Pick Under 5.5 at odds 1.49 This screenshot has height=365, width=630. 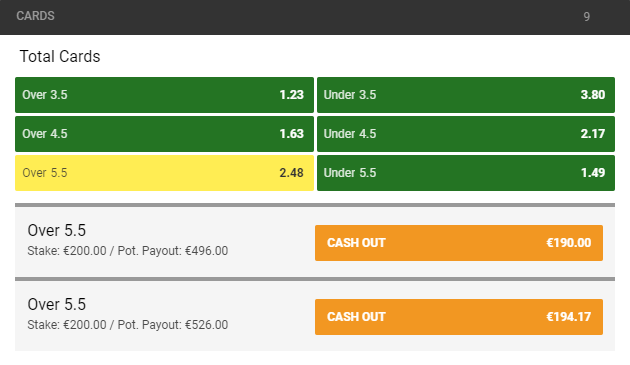[x=466, y=173]
